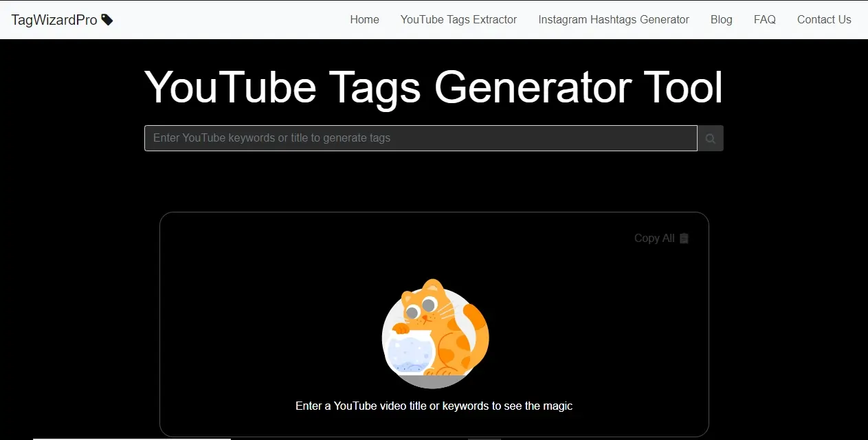Screen dimensions: 868x440
Task: Open the FAQ page
Action: click(x=765, y=20)
